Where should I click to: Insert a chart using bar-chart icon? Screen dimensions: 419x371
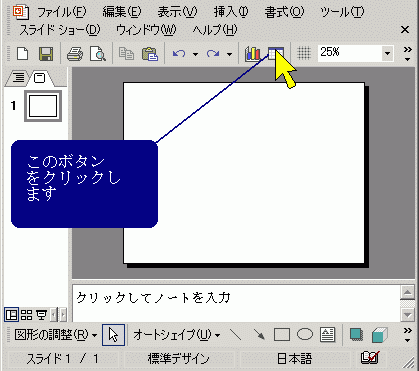click(253, 54)
